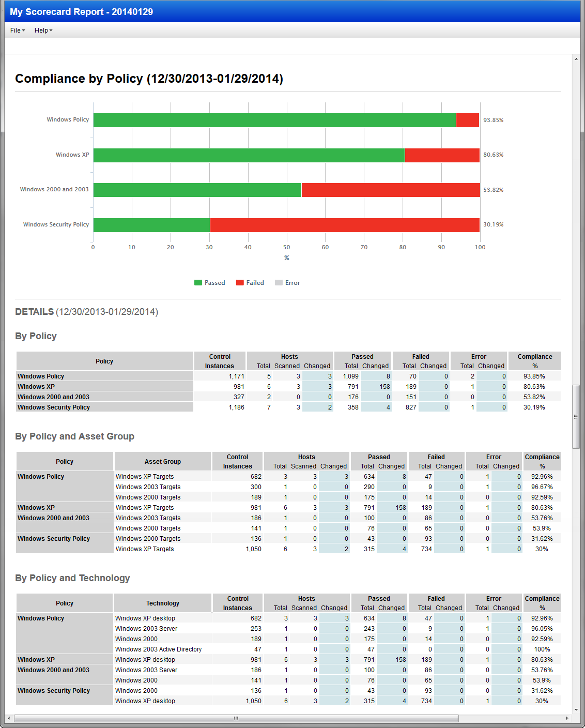The height and width of the screenshot is (728, 585).
Task: Click the red Failed legend swatch
Action: point(239,282)
